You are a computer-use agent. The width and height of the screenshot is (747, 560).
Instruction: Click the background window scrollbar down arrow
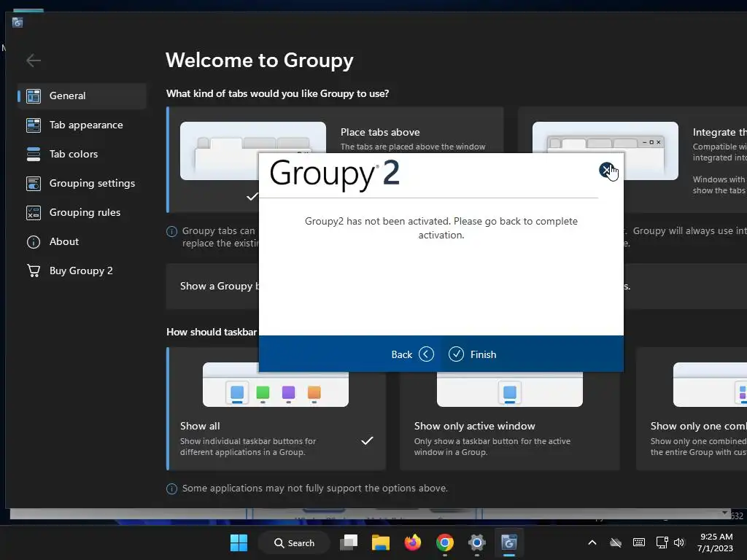coord(724,513)
